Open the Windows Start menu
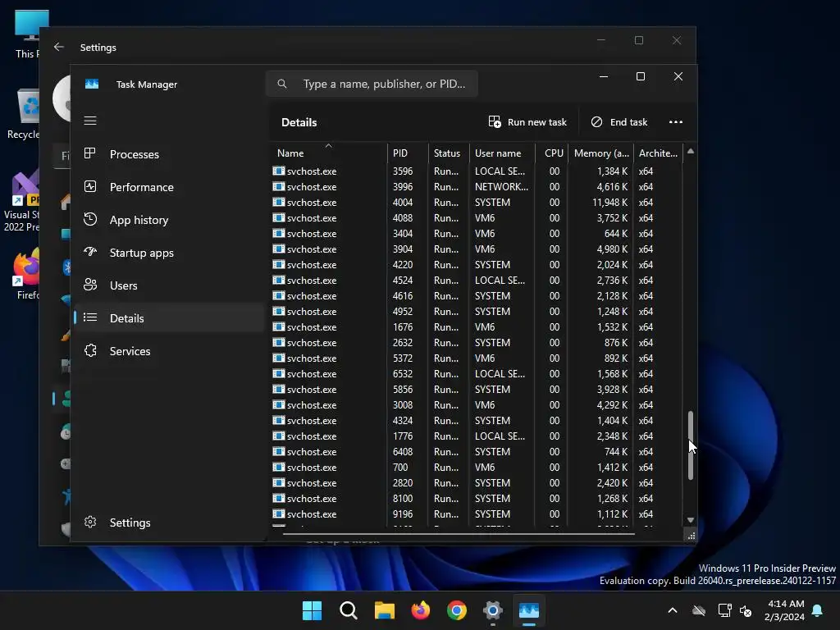The height and width of the screenshot is (630, 840). pos(312,610)
